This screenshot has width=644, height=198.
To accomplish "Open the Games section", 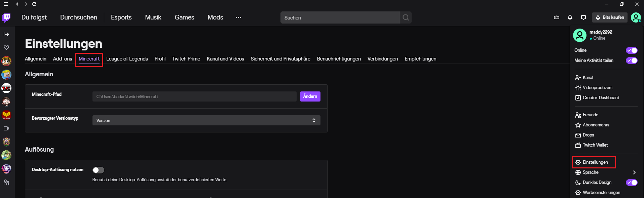I will [184, 17].
